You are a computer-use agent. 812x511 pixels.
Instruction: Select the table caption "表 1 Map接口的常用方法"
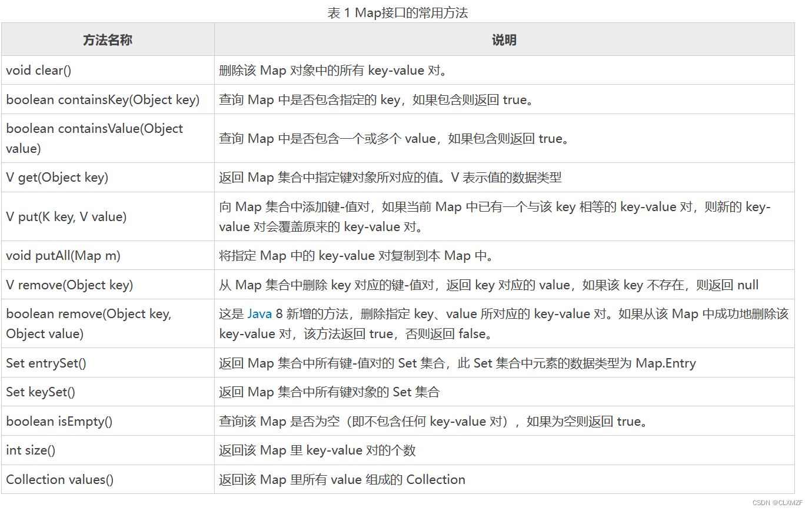coord(398,12)
